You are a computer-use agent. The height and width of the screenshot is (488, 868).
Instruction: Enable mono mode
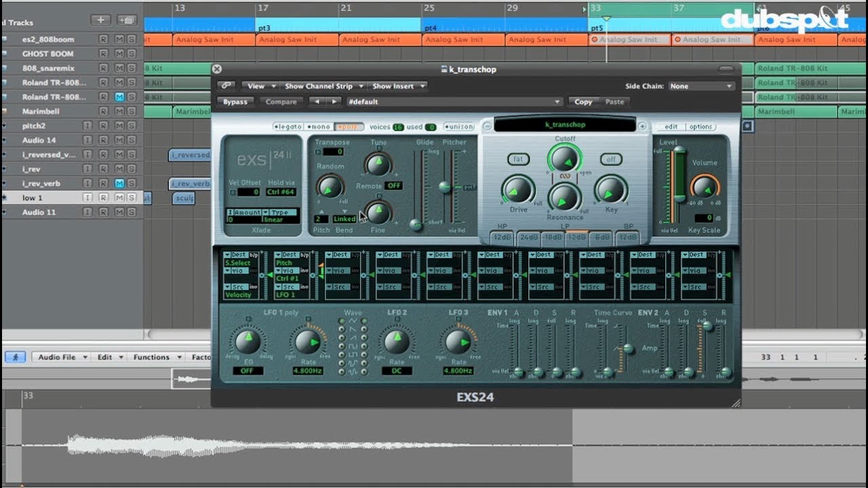[x=317, y=127]
